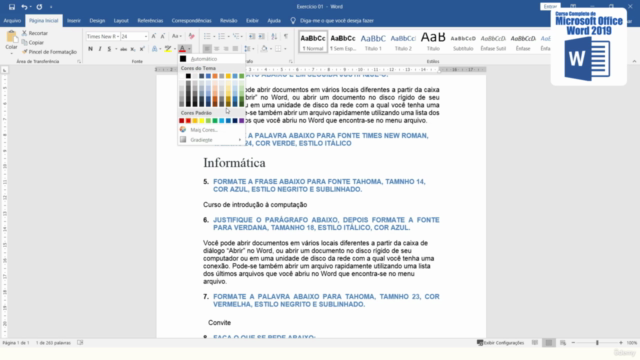The height and width of the screenshot is (360, 640).
Task: Decrease font size with shrink font icon
Action: click(162, 36)
